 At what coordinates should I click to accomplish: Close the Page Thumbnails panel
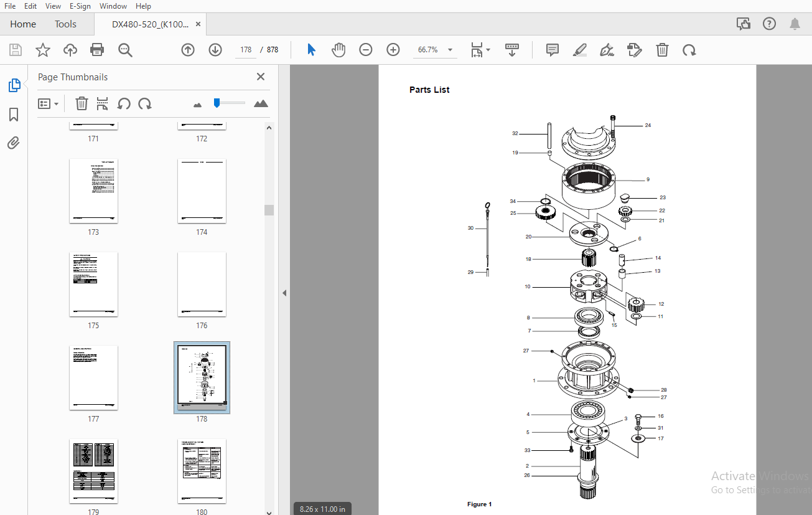261,77
